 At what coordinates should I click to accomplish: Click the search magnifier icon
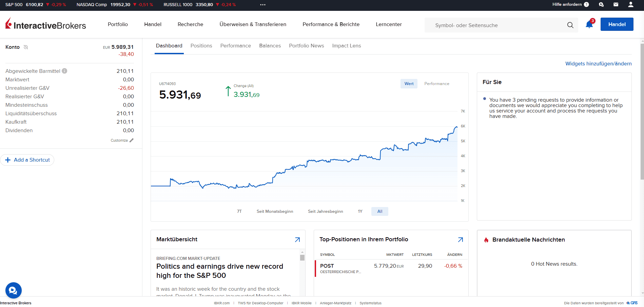click(570, 25)
